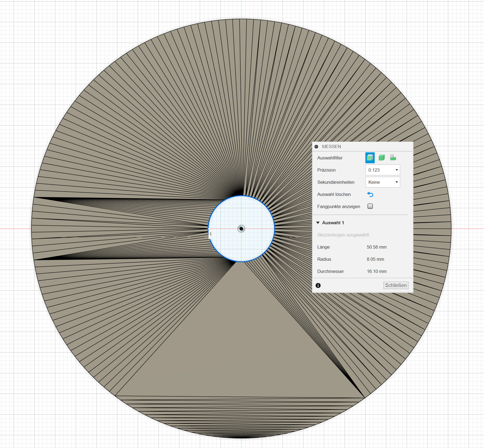Open the info icon in Messen dialog
Screen dimensions: 484x448
coord(318,285)
